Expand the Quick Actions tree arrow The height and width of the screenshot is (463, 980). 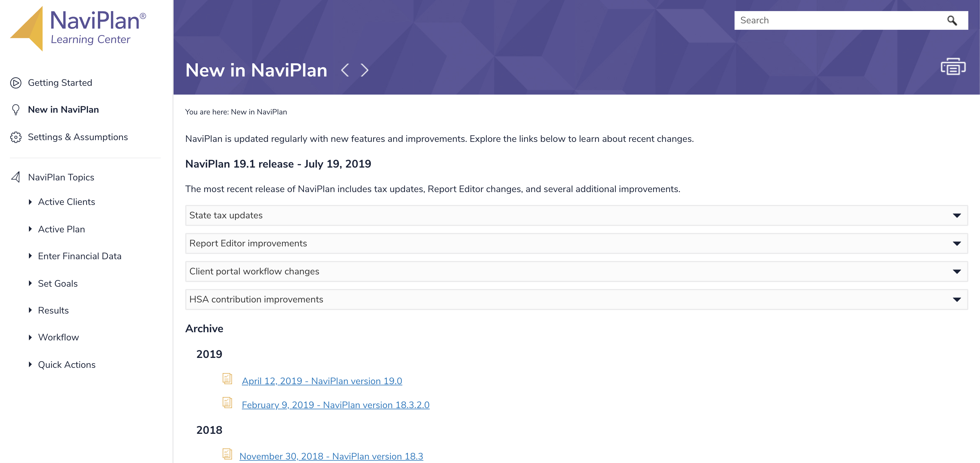point(30,365)
